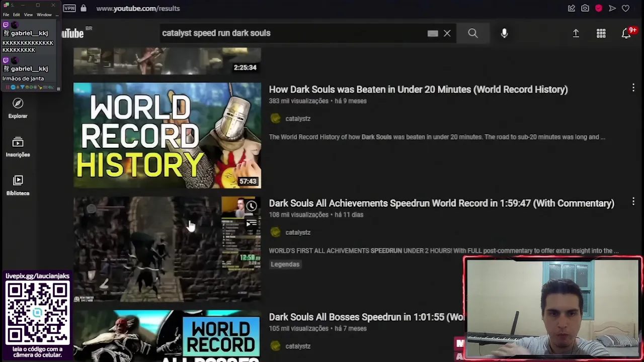Open the World Record History thumbnail
This screenshot has height=362, width=644.
tap(167, 135)
